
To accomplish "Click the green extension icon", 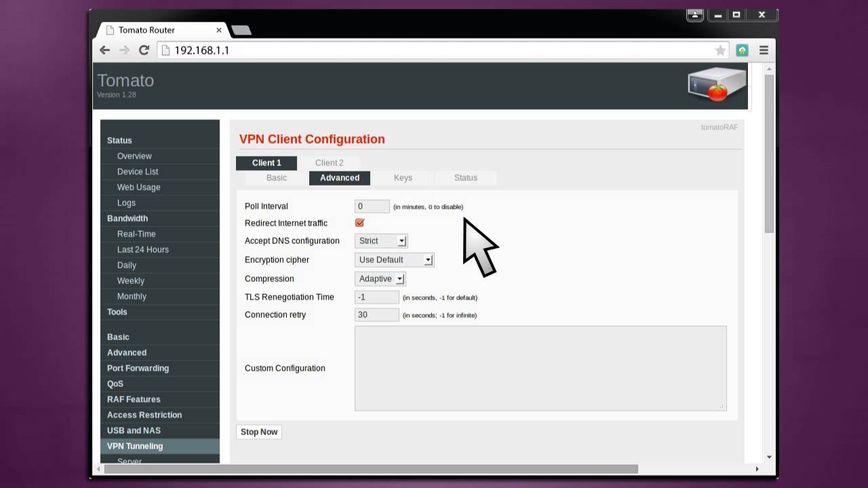I will 743,50.
